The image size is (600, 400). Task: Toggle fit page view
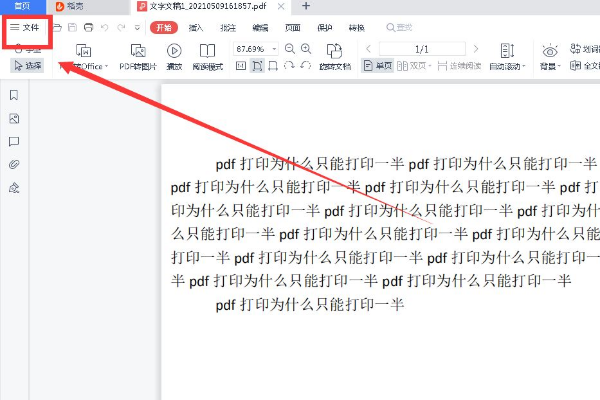pos(257,66)
